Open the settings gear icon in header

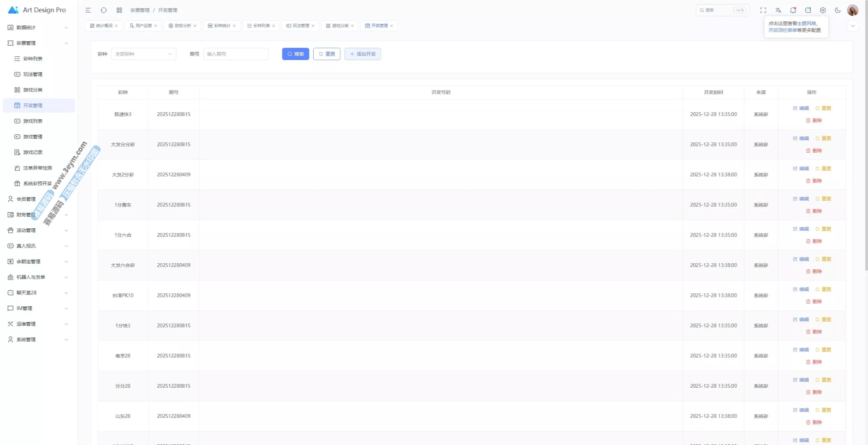pos(823,10)
